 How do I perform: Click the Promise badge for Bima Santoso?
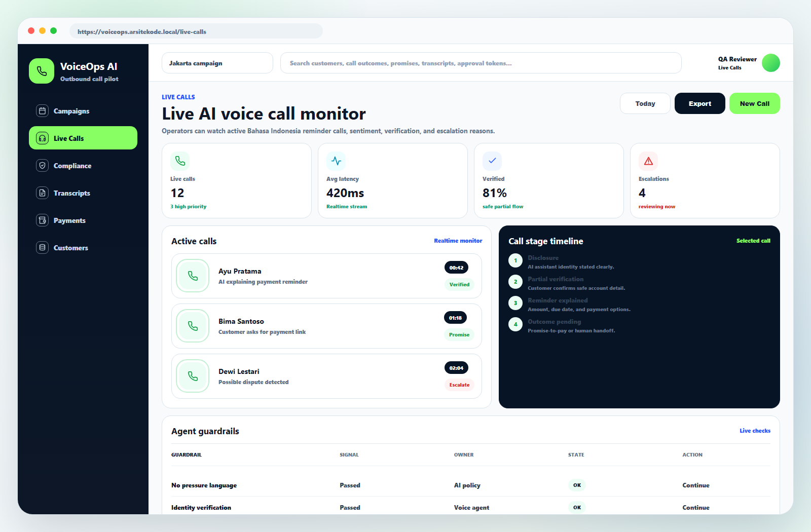click(x=459, y=334)
